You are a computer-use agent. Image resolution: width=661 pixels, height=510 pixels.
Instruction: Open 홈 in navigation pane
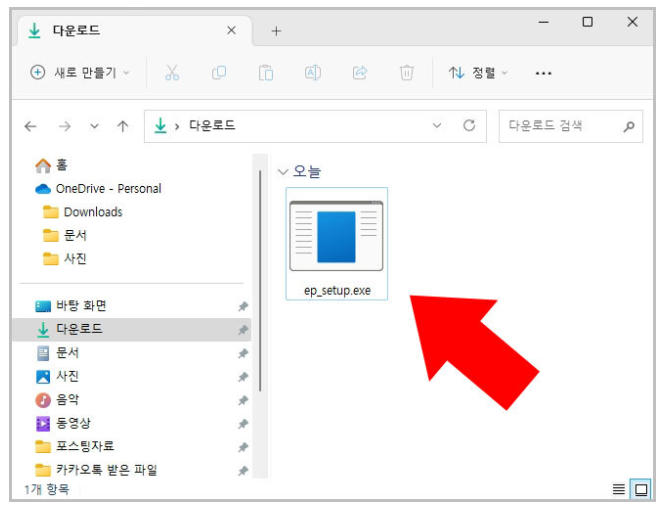click(x=51, y=165)
